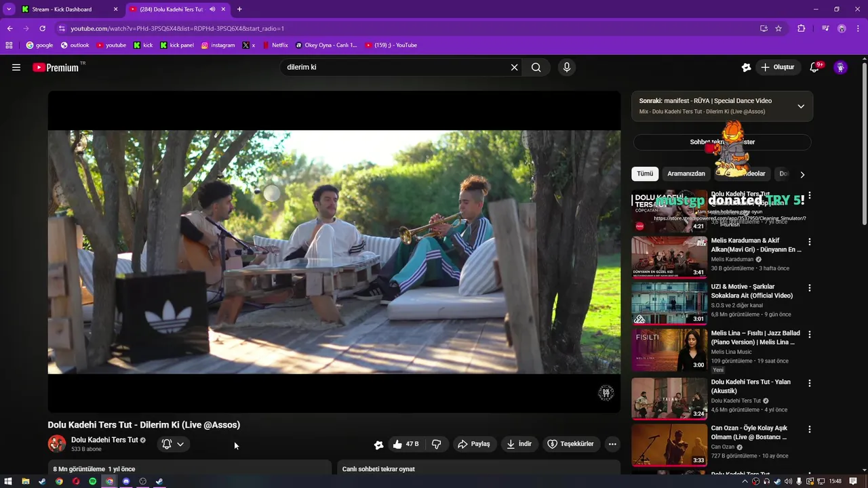Image resolution: width=868 pixels, height=488 pixels.
Task: Download the video with İndir
Action: tap(519, 444)
